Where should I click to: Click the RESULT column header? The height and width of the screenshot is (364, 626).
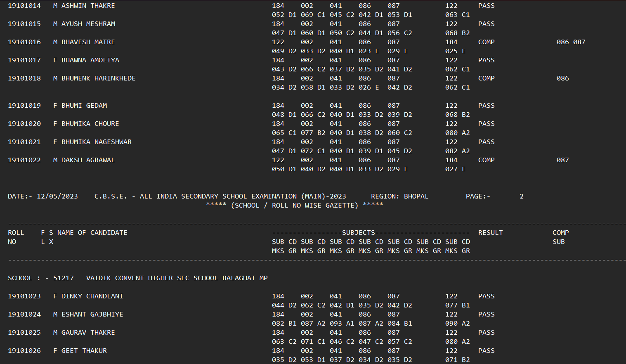[x=490, y=233]
